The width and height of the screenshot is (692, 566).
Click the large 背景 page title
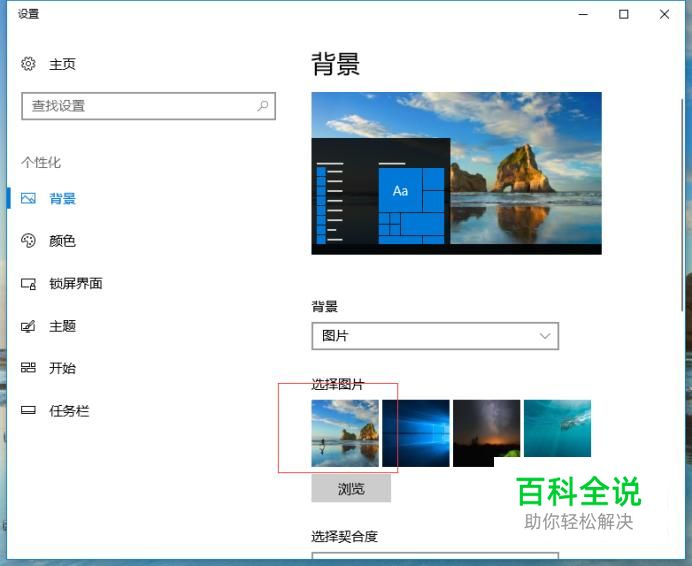(x=335, y=64)
